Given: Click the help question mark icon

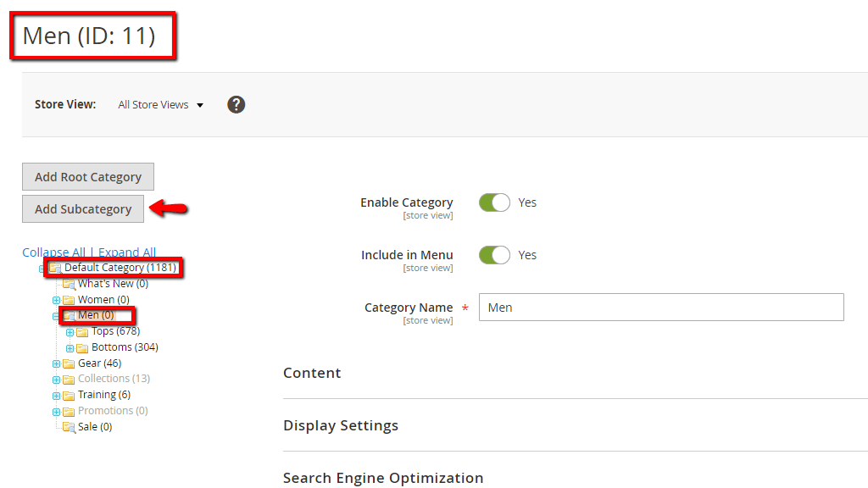Looking at the screenshot, I should (x=236, y=104).
